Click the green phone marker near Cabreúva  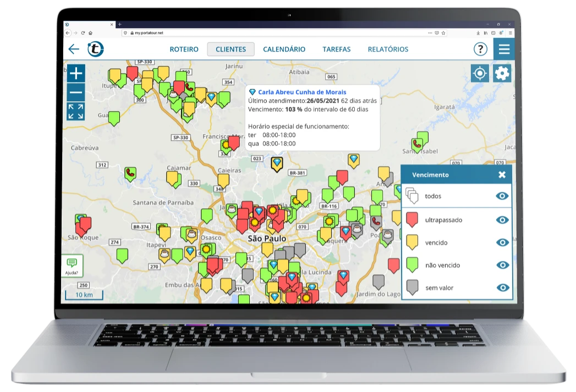tap(130, 174)
